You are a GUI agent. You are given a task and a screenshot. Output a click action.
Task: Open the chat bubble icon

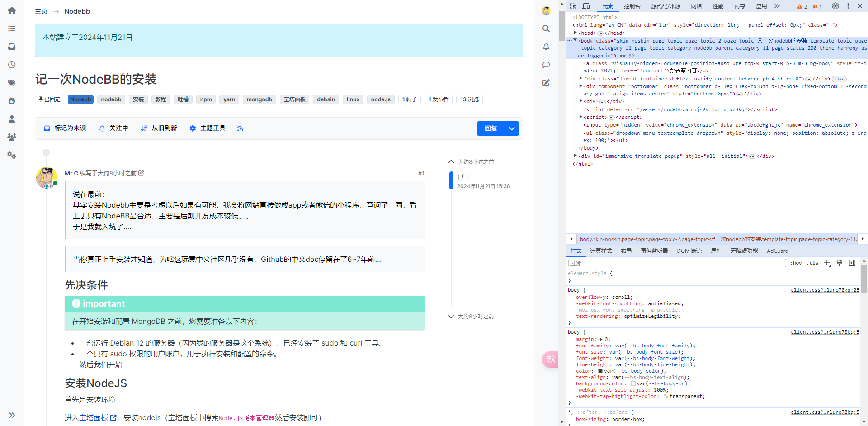546,65
